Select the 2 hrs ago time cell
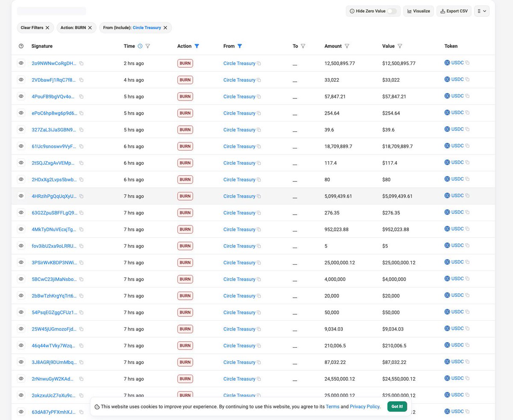This screenshot has width=513, height=420. [x=134, y=63]
